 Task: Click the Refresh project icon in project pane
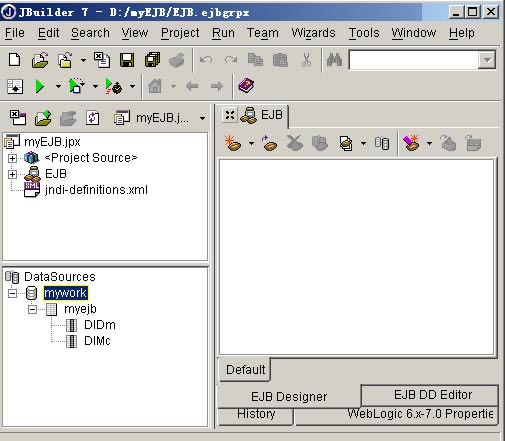pyautogui.click(x=92, y=118)
